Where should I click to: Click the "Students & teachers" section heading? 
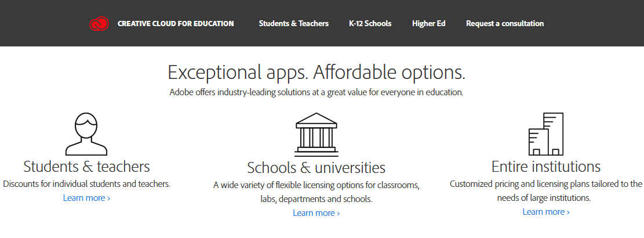(x=86, y=167)
